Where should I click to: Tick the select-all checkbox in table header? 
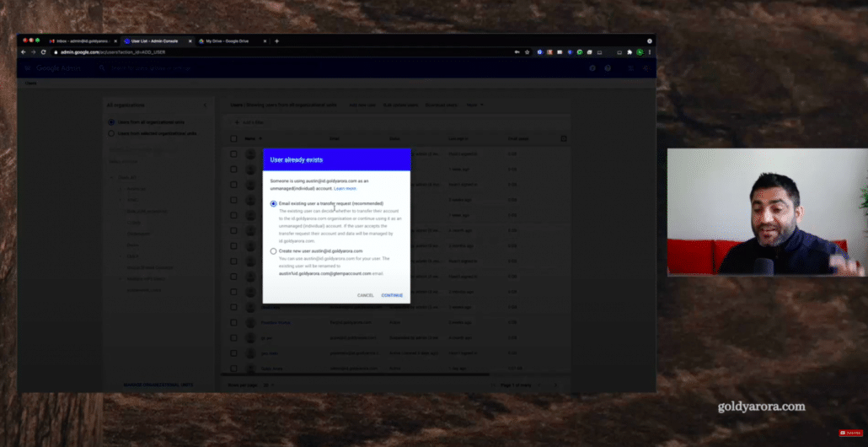(233, 139)
